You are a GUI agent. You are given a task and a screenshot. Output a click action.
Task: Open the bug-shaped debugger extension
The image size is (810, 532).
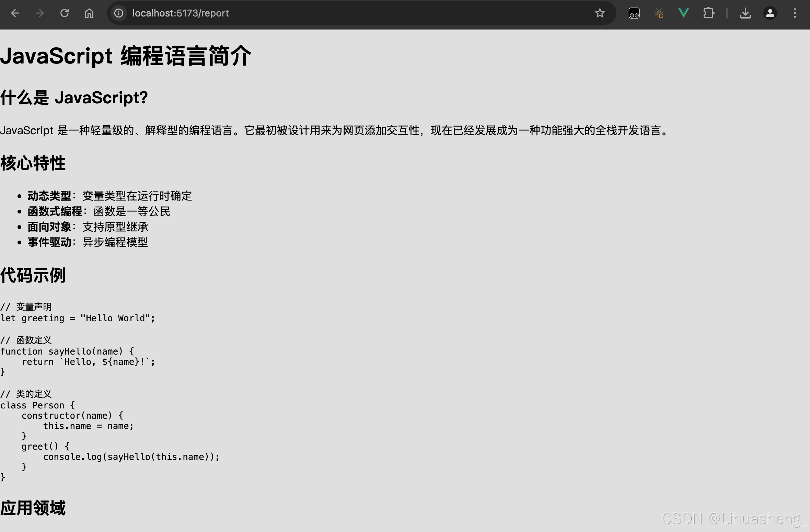click(659, 13)
